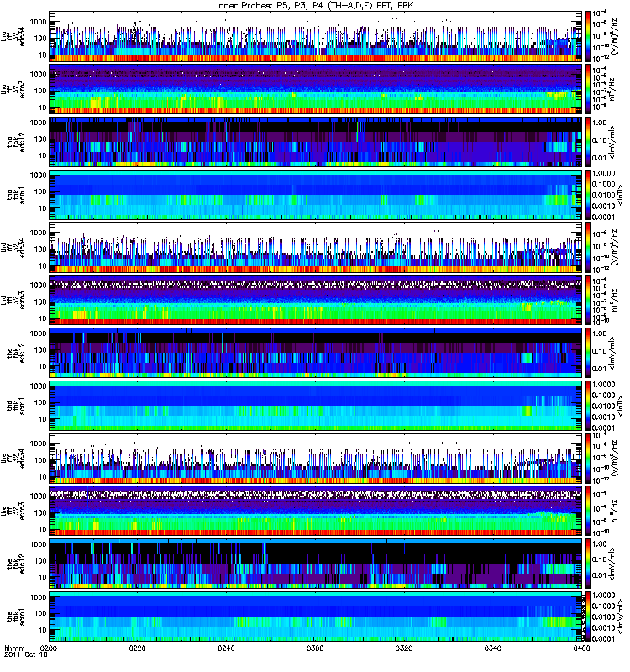This screenshot has height=672, width=630.
Task: Click the 0.01 color bar value of tha fbk edc12
Action: (600, 158)
